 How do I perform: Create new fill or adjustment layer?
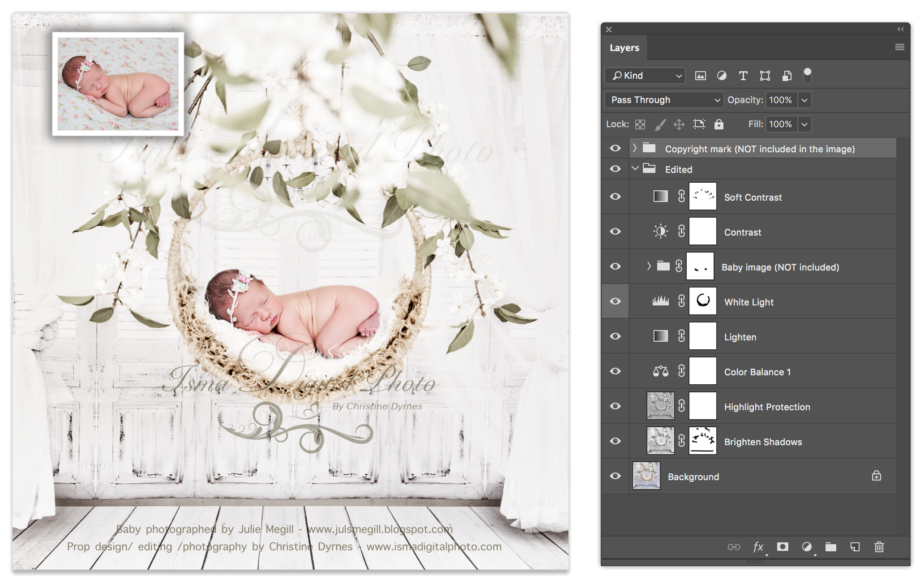click(807, 547)
